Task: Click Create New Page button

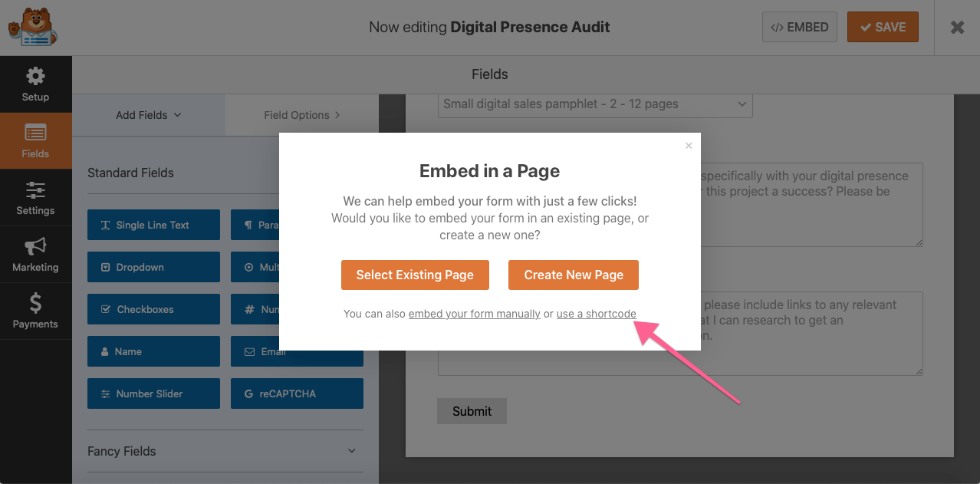Action: click(x=574, y=275)
